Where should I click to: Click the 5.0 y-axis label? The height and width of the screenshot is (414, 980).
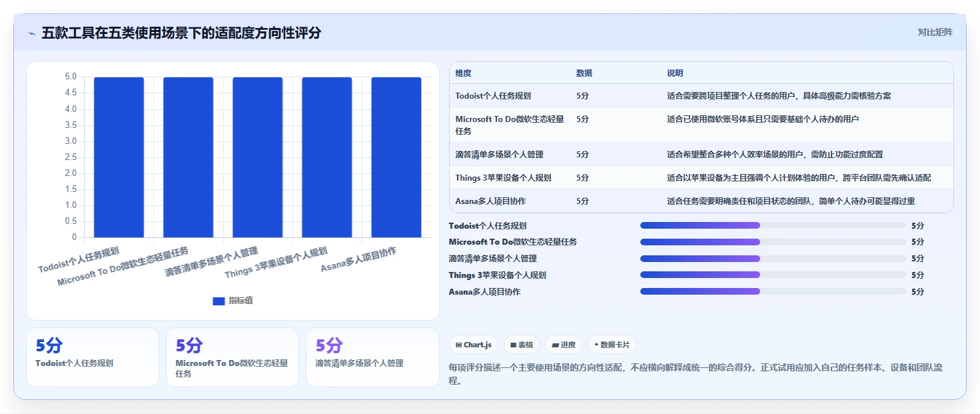[x=71, y=77]
